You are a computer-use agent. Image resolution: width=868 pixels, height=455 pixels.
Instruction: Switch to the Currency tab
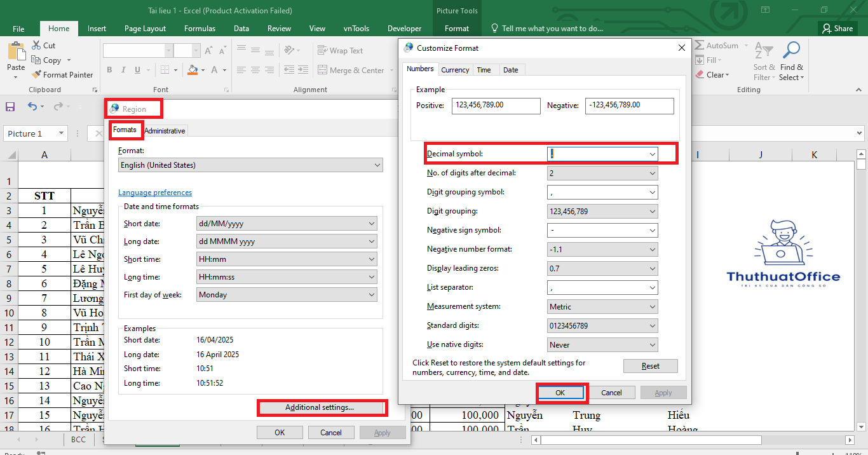tap(455, 70)
